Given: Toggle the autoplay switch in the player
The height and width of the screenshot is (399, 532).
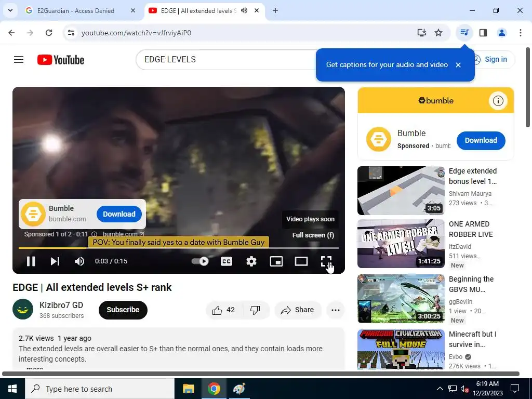Looking at the screenshot, I should point(200,261).
